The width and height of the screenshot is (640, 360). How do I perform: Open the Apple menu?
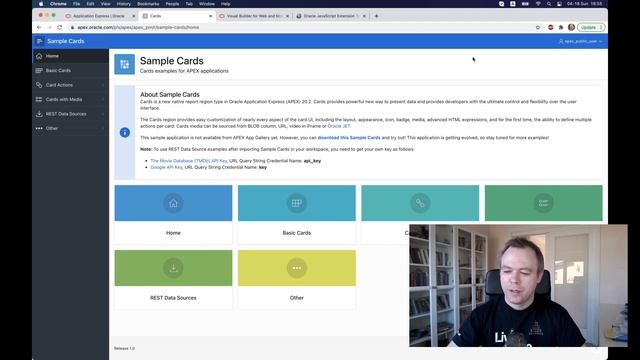pos(41,4)
